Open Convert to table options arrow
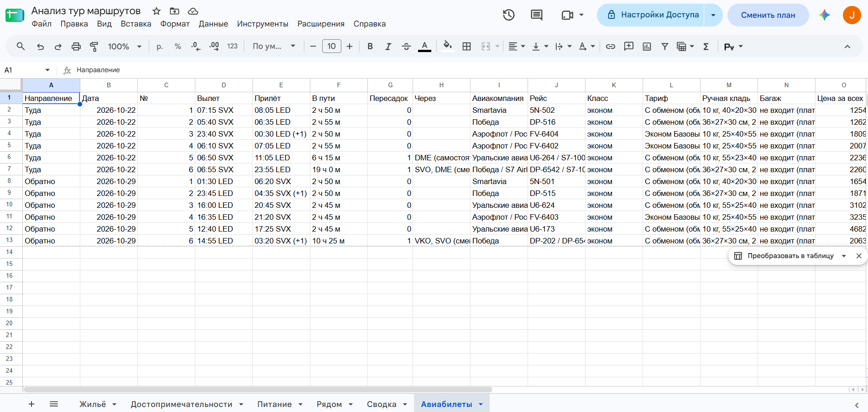Image resolution: width=868 pixels, height=412 pixels. pyautogui.click(x=844, y=256)
